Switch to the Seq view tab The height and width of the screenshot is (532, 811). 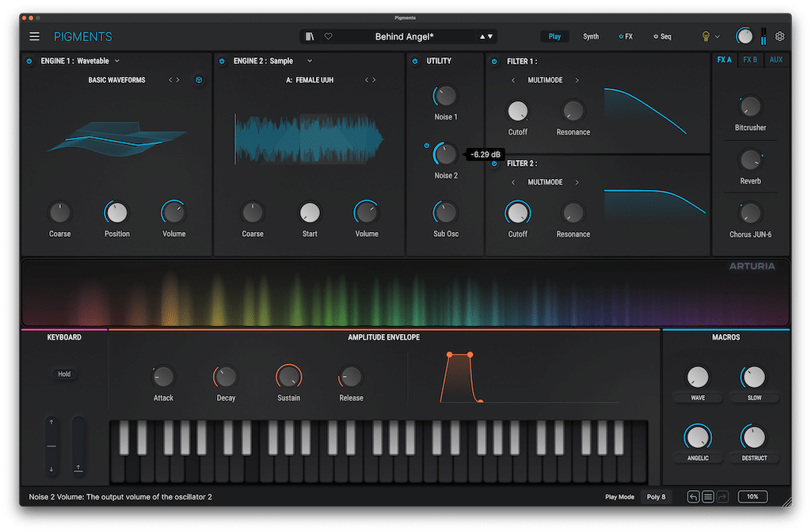[x=662, y=36]
